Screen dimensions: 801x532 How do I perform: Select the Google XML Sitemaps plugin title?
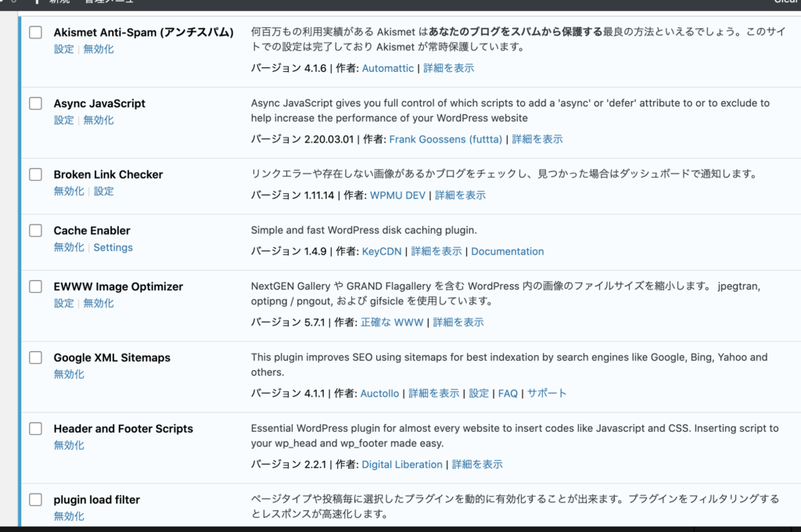pos(112,358)
